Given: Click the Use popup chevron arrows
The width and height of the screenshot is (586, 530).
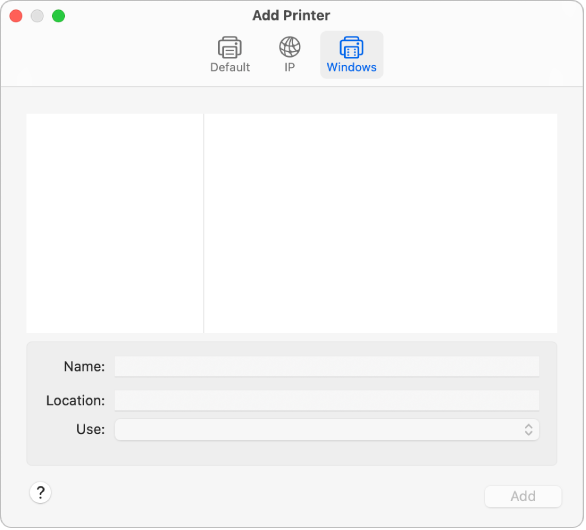Looking at the screenshot, I should (x=528, y=429).
